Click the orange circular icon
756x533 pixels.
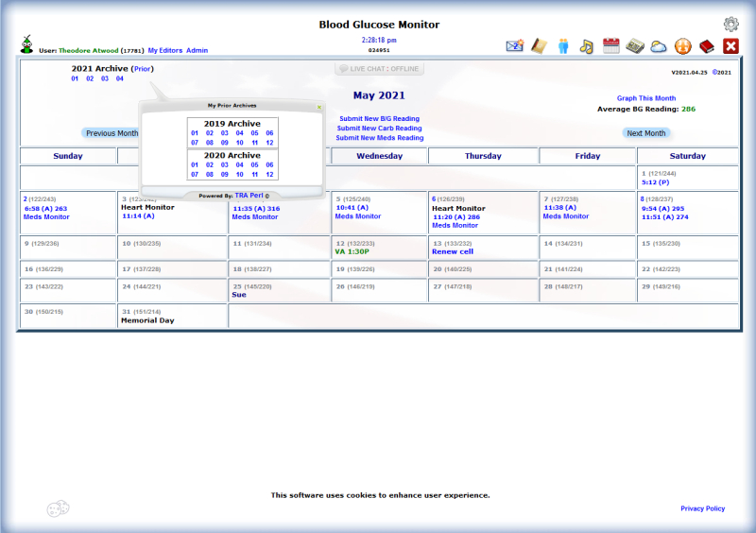point(682,46)
